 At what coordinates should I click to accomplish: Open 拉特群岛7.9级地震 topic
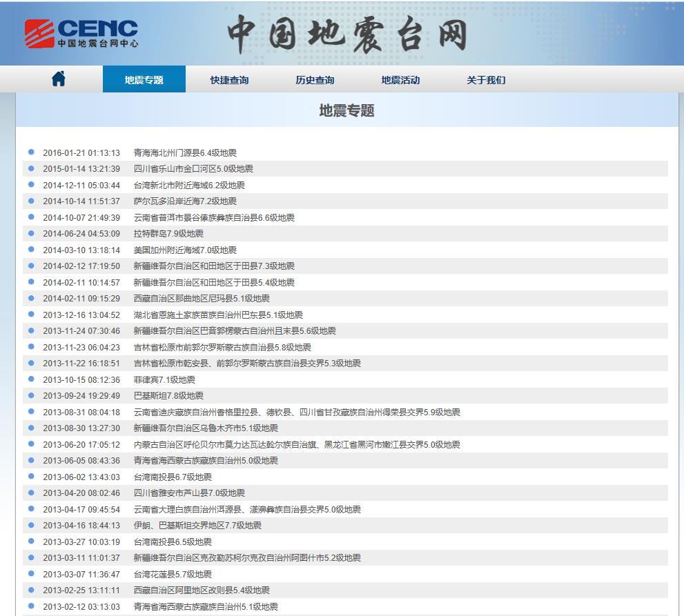tap(168, 234)
